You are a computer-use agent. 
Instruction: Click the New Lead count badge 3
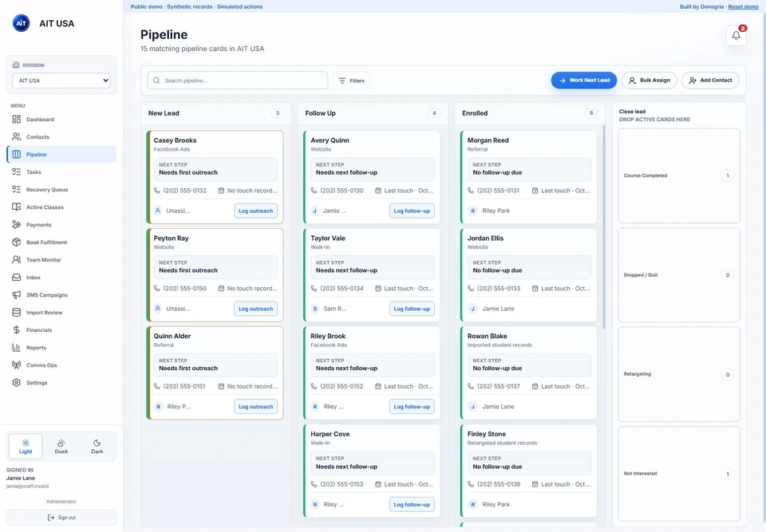click(278, 112)
